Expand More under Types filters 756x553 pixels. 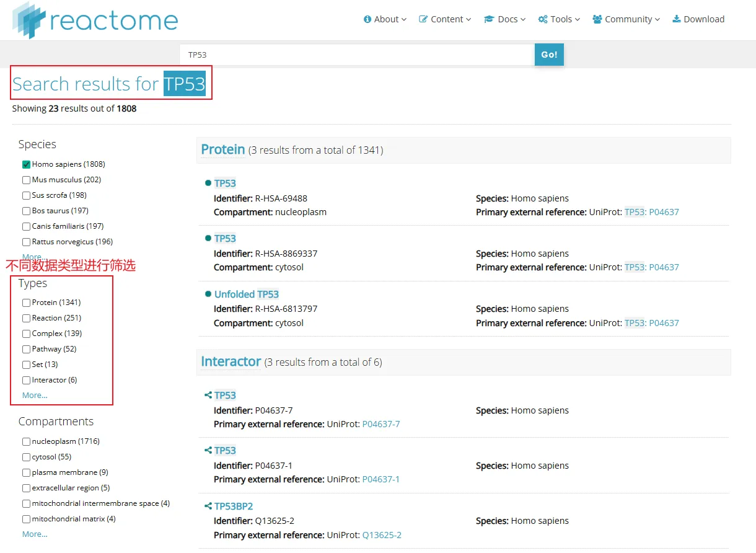pos(35,395)
